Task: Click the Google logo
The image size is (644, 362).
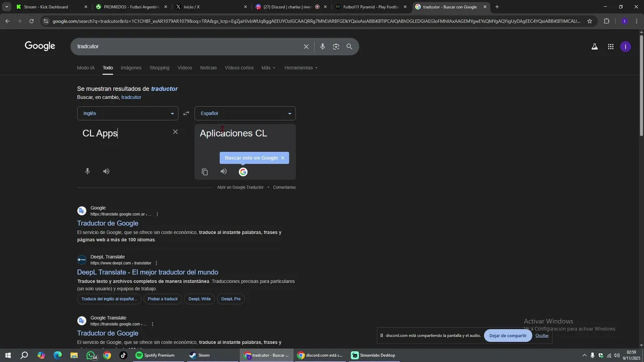Action: point(40,46)
